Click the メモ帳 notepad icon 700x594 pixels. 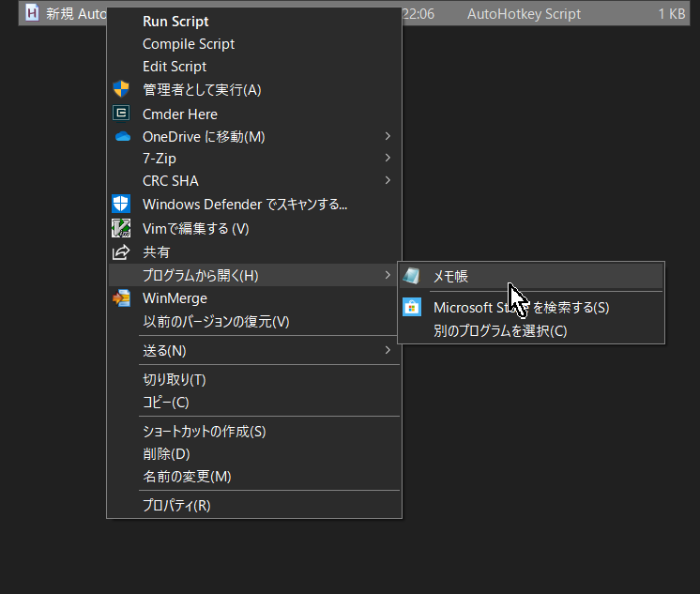click(411, 276)
